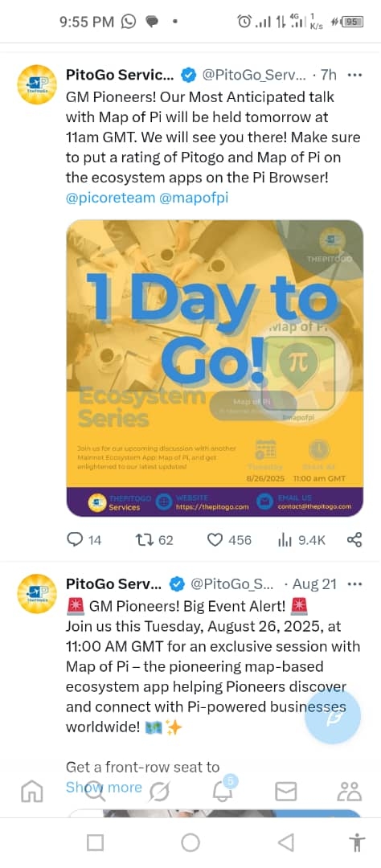The height and width of the screenshot is (868, 381).
Task: Tap the floating compose post button
Action: point(333,716)
